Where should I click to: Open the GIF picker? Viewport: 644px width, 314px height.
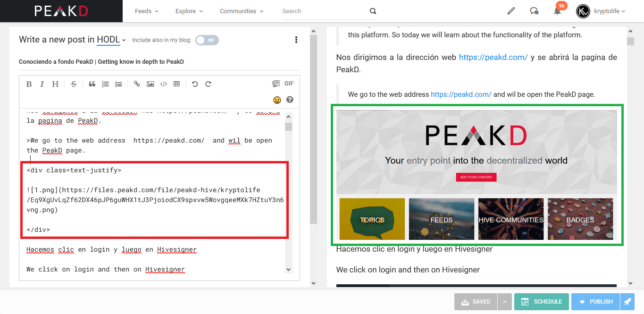click(x=289, y=84)
